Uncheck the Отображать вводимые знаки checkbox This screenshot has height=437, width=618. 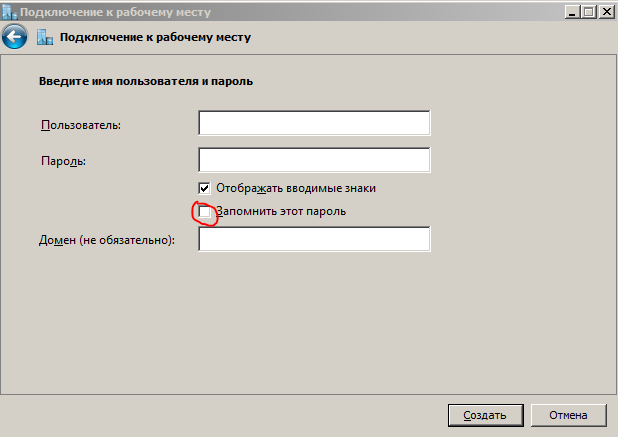pyautogui.click(x=205, y=188)
